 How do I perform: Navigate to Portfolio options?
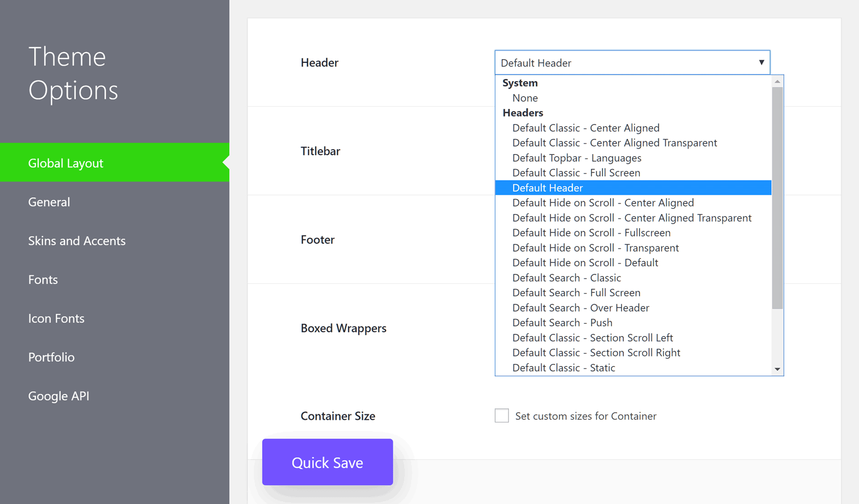pyautogui.click(x=52, y=357)
